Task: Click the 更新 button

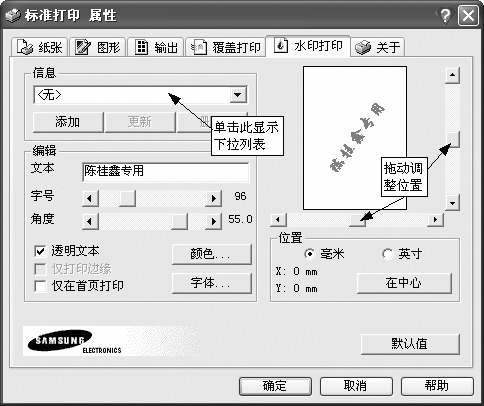Action: coord(140,122)
